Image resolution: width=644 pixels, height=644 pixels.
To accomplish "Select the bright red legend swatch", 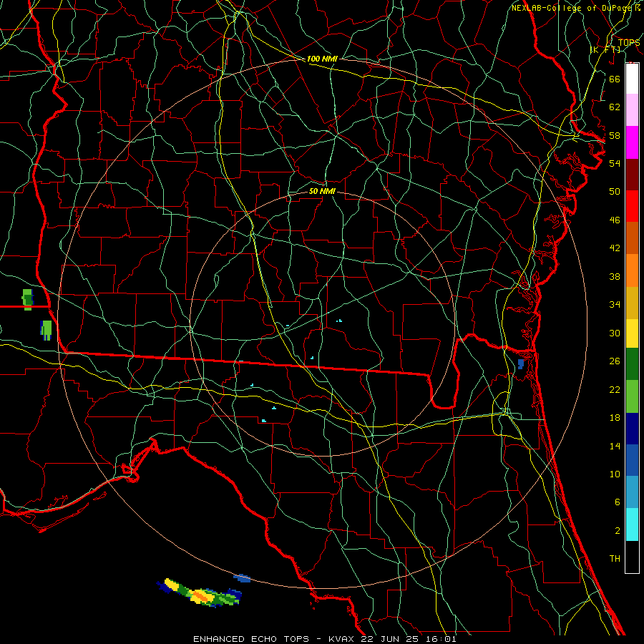I will point(632,206).
